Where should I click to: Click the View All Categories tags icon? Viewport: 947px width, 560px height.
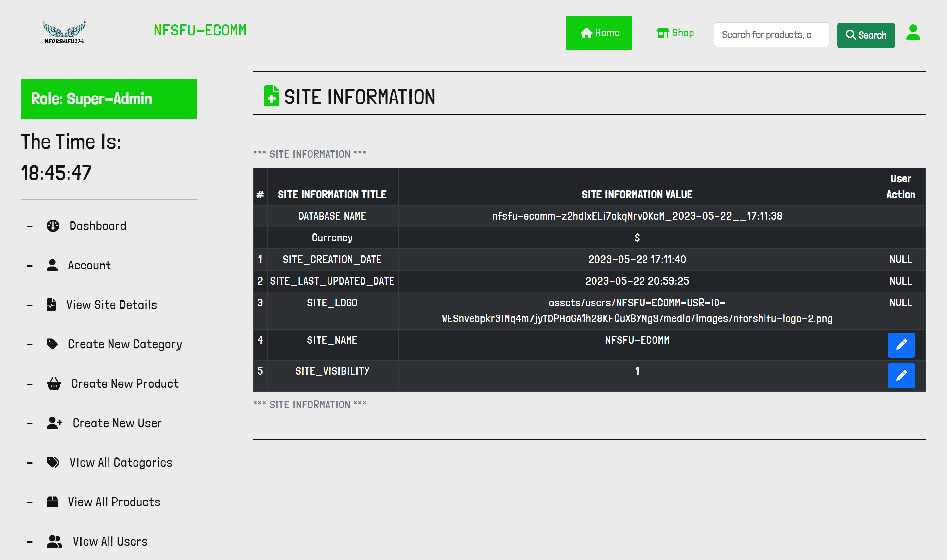(53, 462)
